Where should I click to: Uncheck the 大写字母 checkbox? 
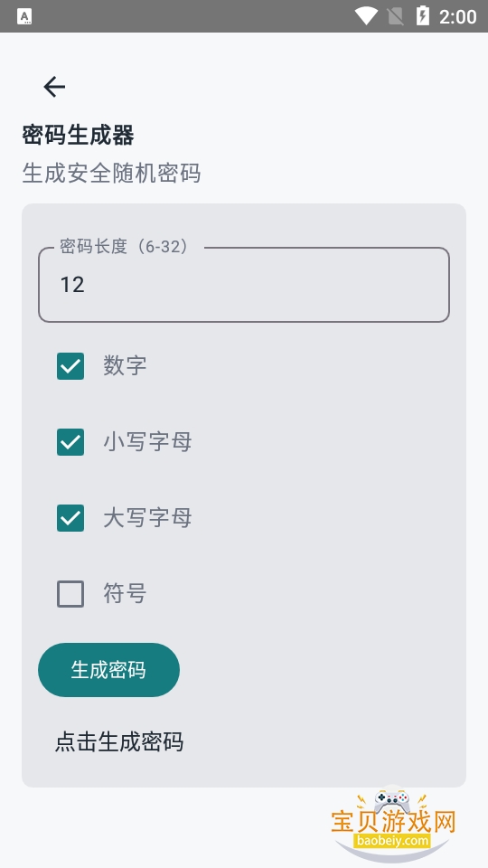point(70,517)
